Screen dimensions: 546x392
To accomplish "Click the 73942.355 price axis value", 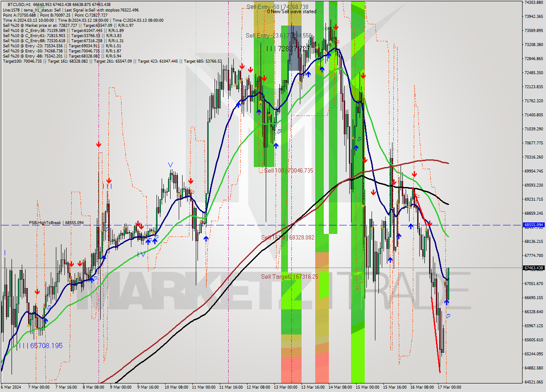I will (534, 16).
